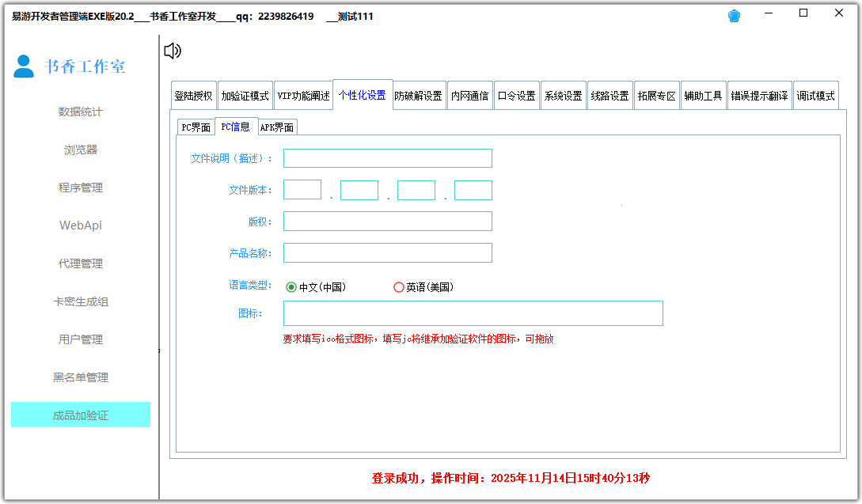862x504 pixels.
Task: Click the user avatar icon in sidebar
Action: tap(22, 67)
